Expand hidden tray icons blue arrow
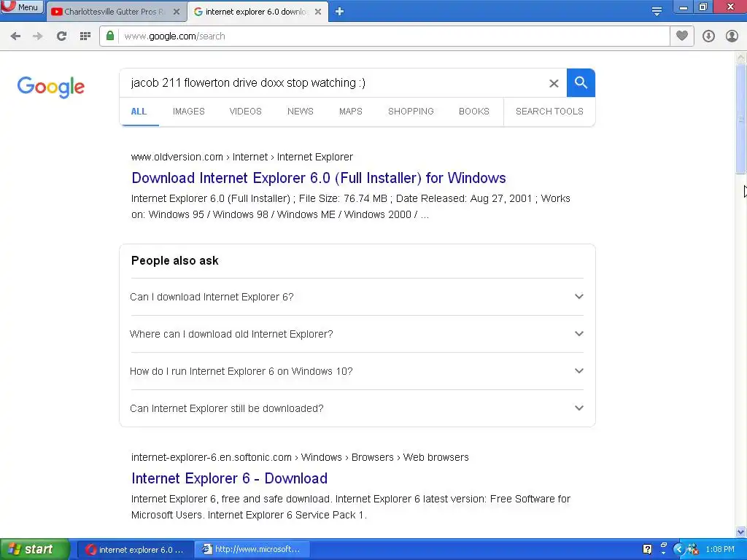The width and height of the screenshot is (747, 560). pos(679,549)
